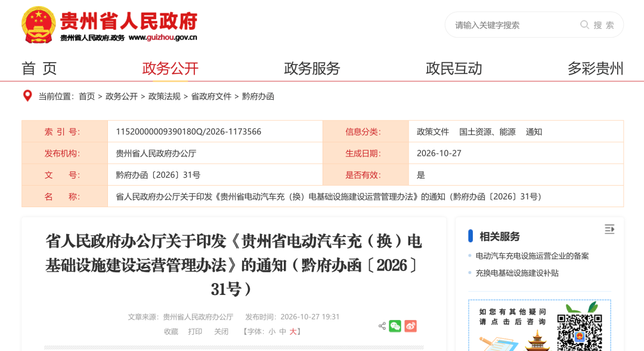Go to 黔府办函 in the breadcrumb
Screen dimensions: 644x351
click(258, 97)
